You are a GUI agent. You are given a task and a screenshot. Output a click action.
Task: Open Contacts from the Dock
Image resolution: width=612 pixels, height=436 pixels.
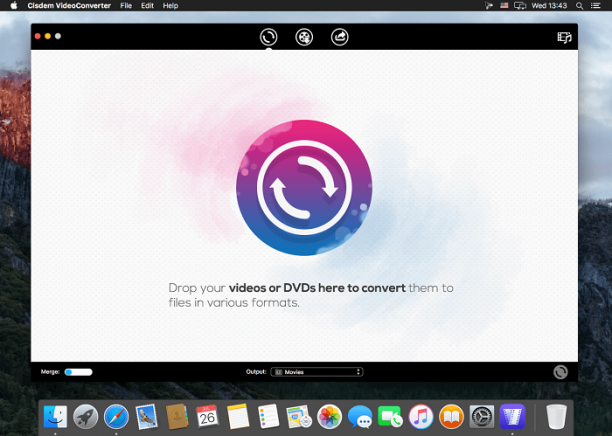coord(177,417)
